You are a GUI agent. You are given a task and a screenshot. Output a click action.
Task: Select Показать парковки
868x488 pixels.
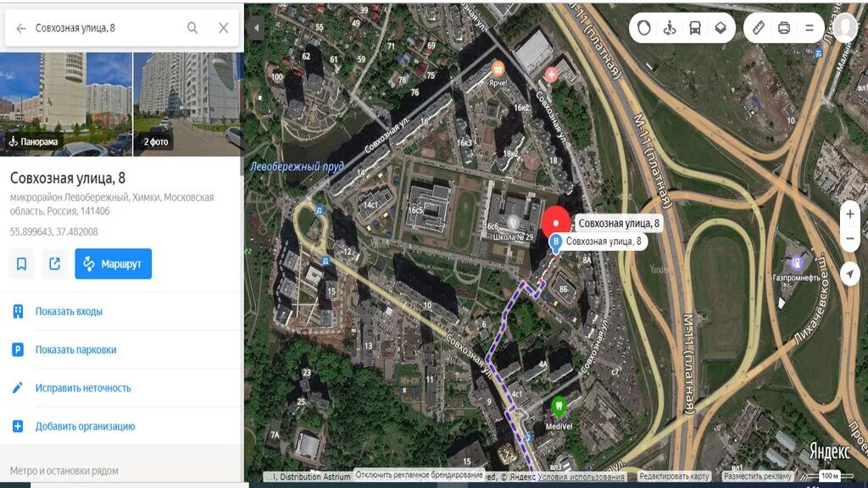point(75,350)
